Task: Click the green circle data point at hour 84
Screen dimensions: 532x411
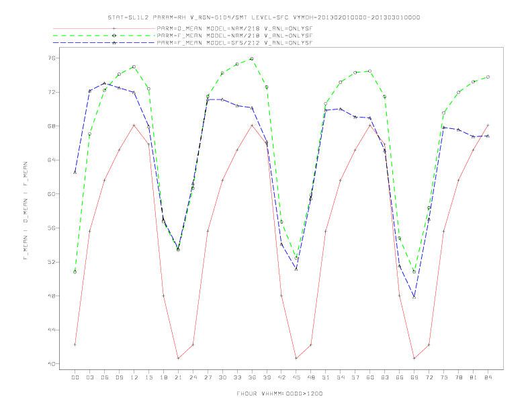Action: coord(488,77)
